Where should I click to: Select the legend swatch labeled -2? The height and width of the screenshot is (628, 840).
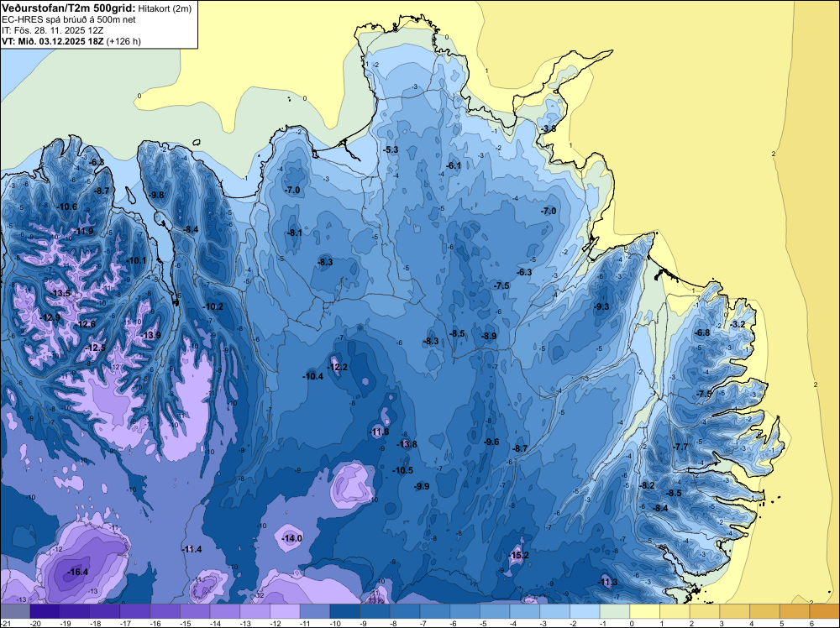pos(585,611)
